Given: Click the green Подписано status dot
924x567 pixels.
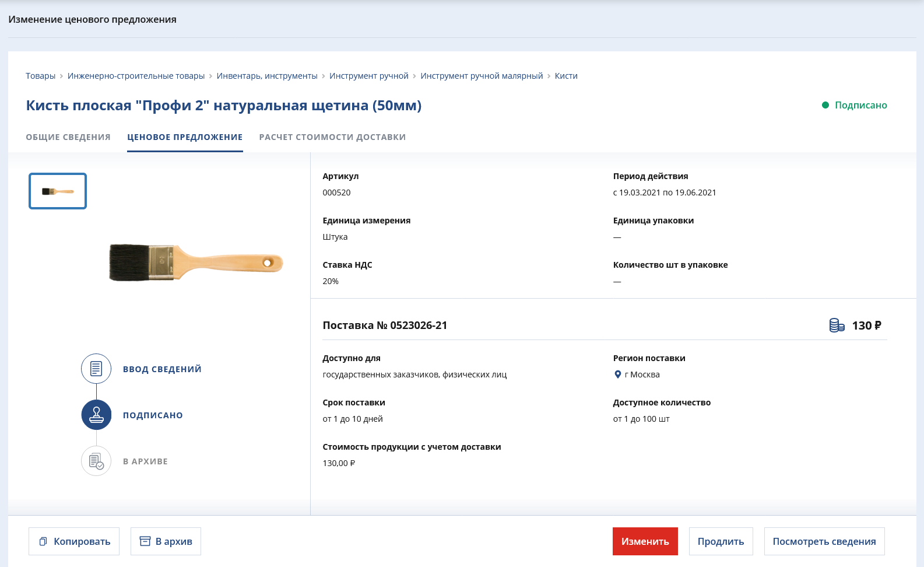Looking at the screenshot, I should pos(825,105).
